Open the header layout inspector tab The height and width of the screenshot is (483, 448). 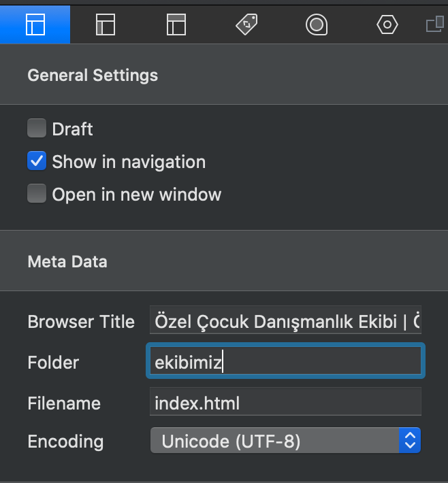tap(176, 25)
